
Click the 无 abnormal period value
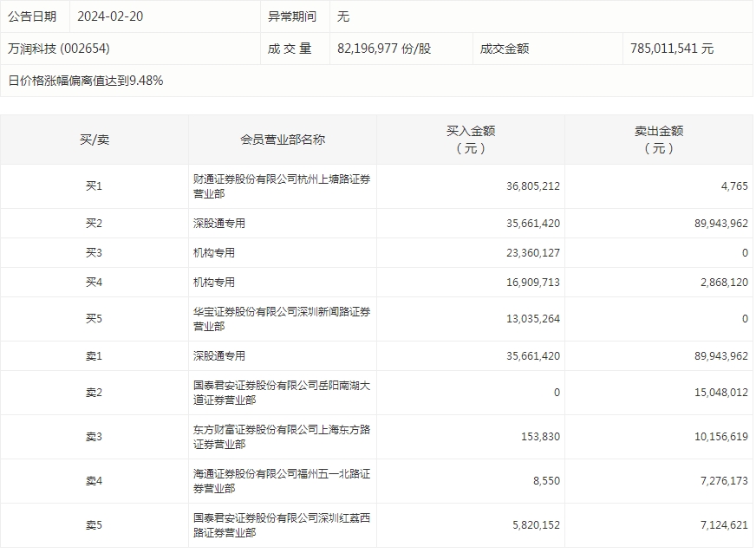pos(342,16)
